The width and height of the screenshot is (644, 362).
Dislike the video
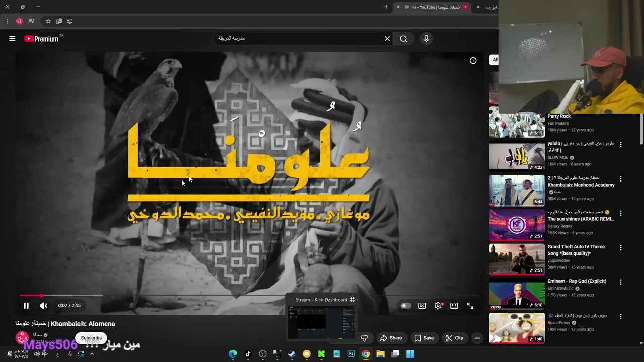pos(364,338)
